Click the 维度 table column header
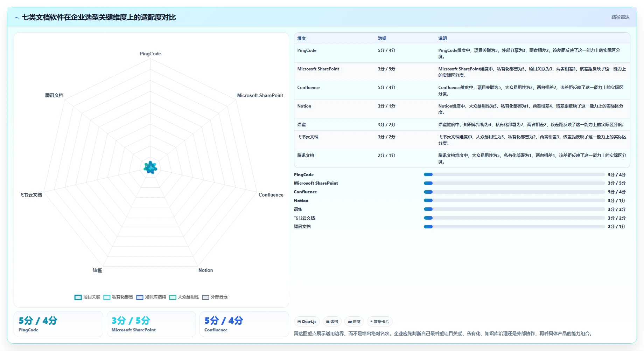644x351 pixels. pyautogui.click(x=301, y=39)
